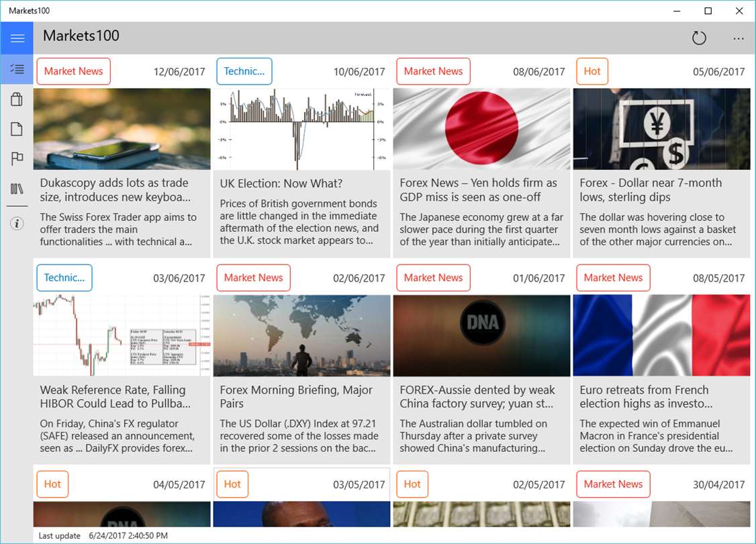
Task: Click summary 'The dollar was hovering close to'
Action: tap(658, 230)
